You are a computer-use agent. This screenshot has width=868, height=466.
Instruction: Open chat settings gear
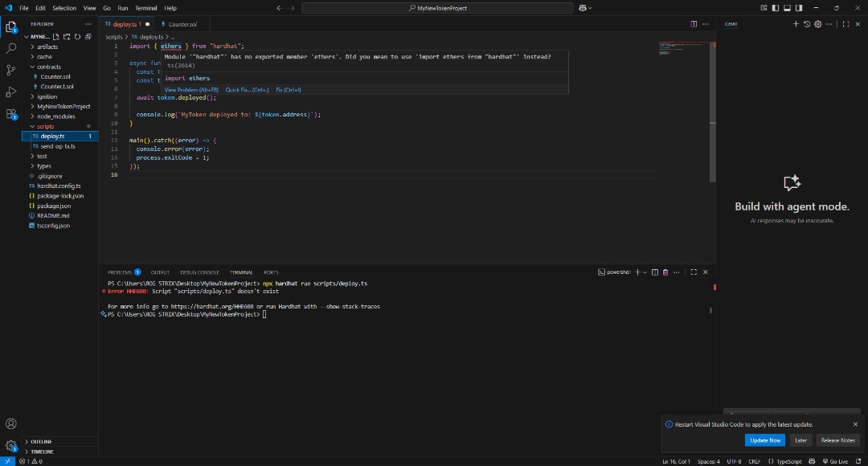(817, 24)
